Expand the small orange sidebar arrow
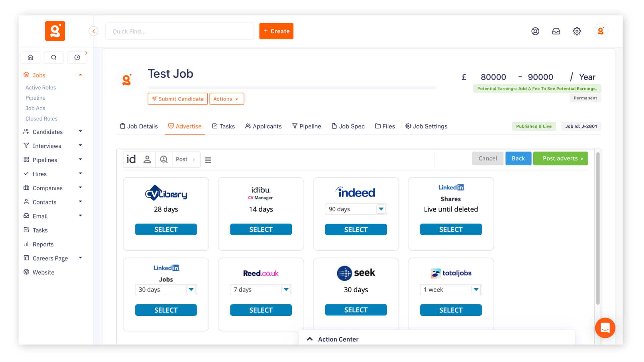This screenshot has height=362, width=644. click(87, 53)
